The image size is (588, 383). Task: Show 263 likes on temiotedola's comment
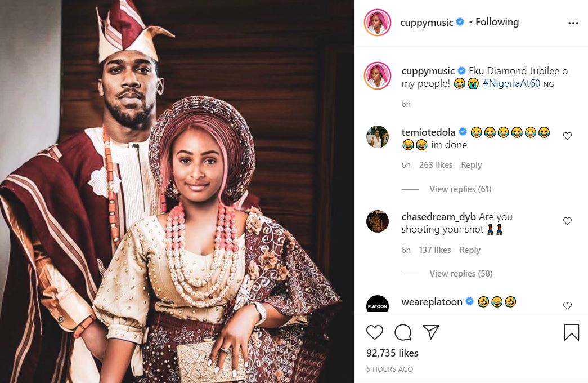pyautogui.click(x=436, y=165)
